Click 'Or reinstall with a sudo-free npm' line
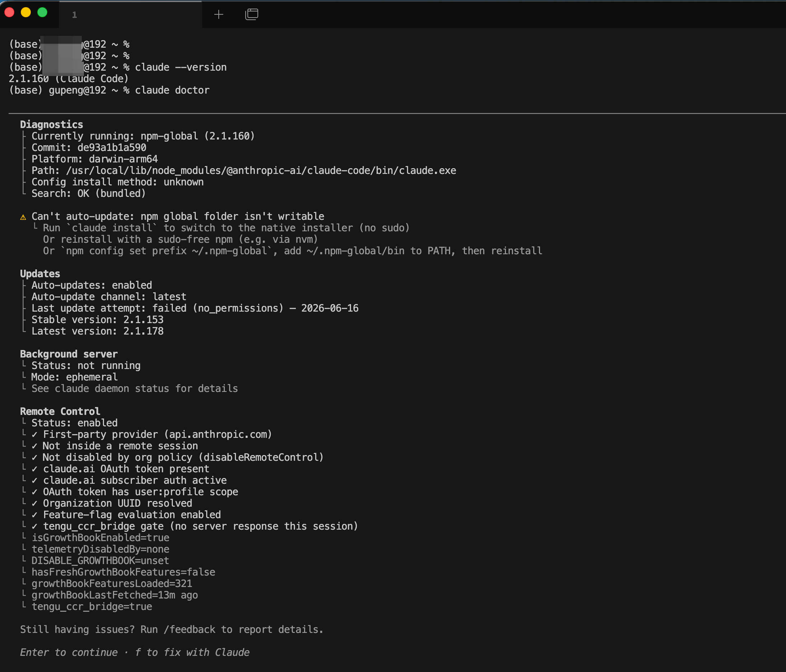This screenshot has width=786, height=672. click(x=180, y=240)
